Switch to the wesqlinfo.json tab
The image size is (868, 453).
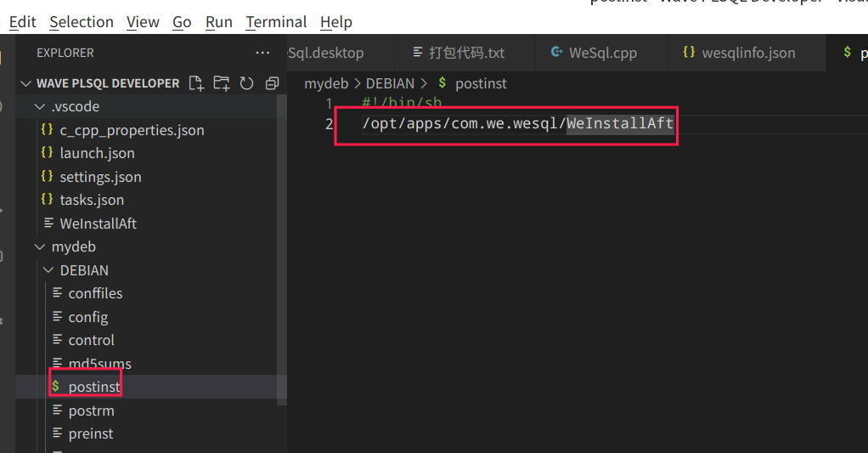point(747,54)
